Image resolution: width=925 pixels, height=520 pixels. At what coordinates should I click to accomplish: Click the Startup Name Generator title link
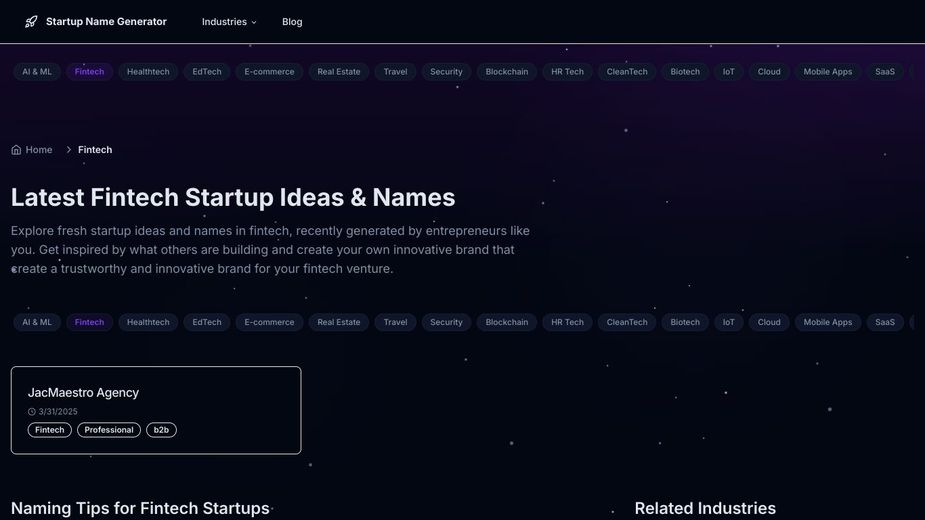pos(106,22)
